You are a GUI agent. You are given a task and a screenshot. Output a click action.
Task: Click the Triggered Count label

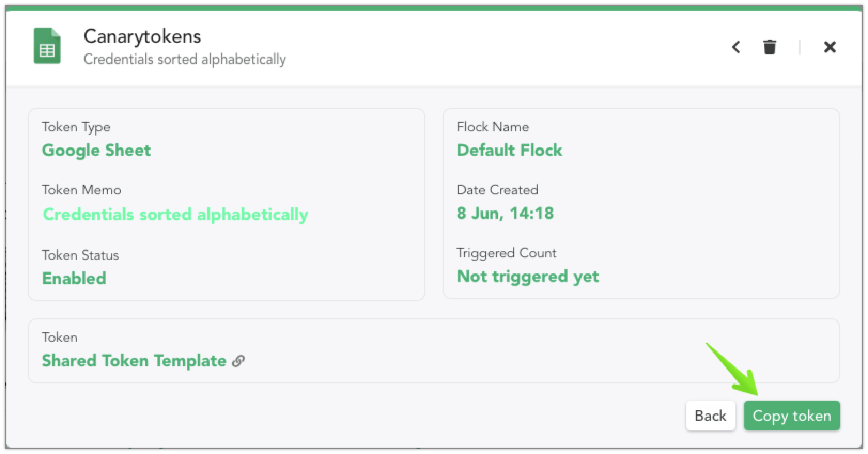coord(506,253)
